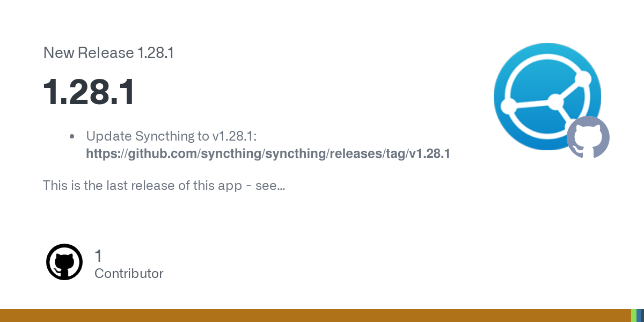Viewport: 644px width, 322px height.
Task: Click the left node of Syncthing logo
Action: [509, 105]
